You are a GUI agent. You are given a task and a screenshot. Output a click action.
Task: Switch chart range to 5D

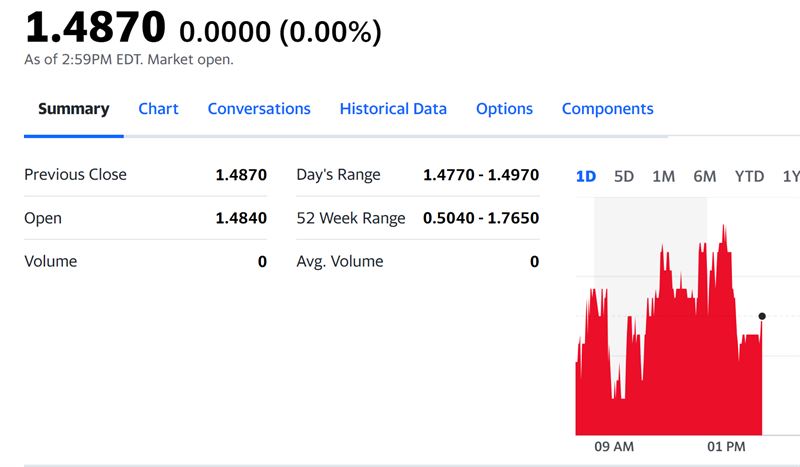623,177
